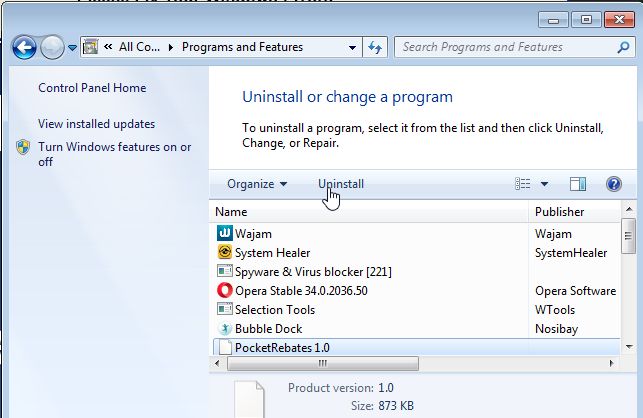Open the Help question mark icon
Screen dimensions: 643x418
click(614, 184)
